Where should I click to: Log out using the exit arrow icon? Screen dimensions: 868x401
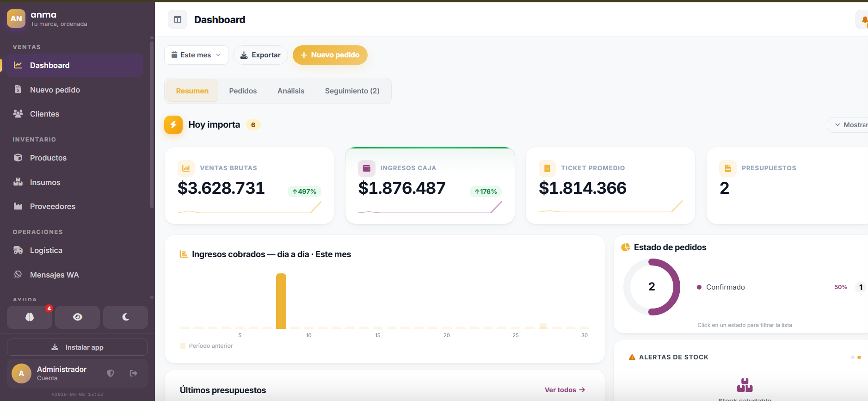[134, 373]
